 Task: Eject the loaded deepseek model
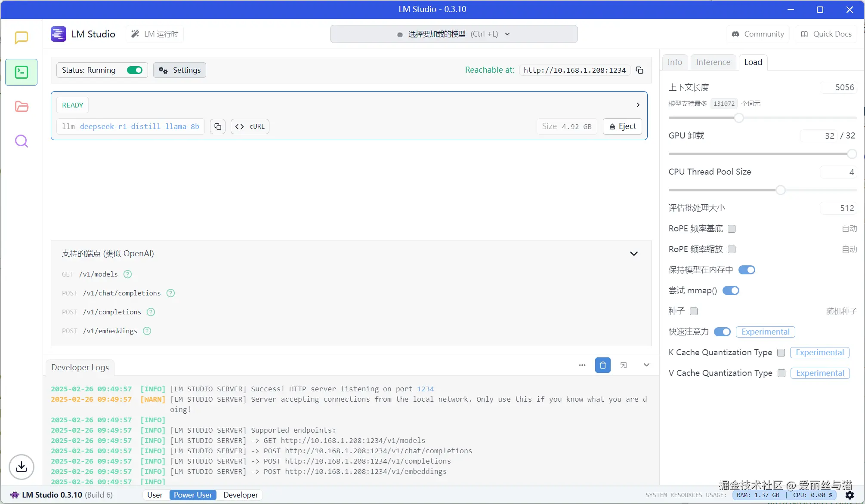[x=622, y=126]
